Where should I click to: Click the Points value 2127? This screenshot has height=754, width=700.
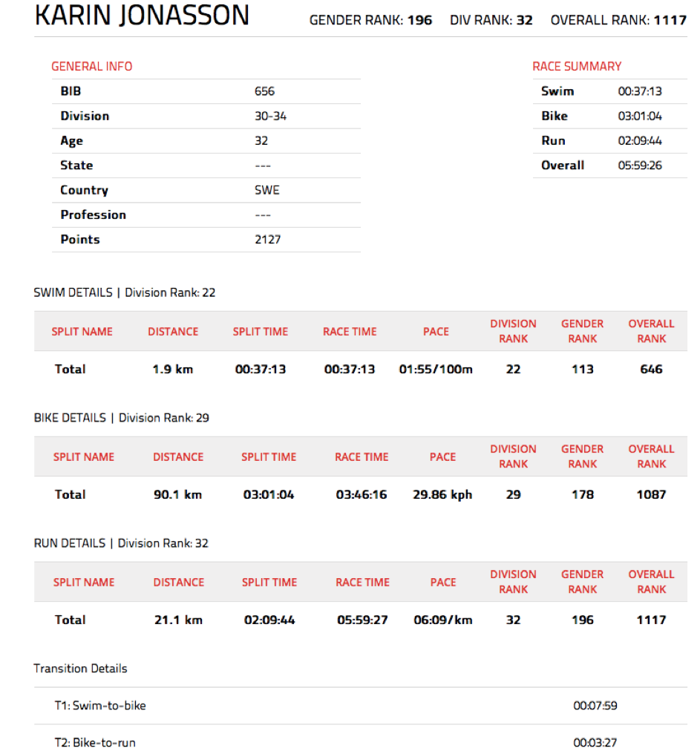(x=267, y=240)
